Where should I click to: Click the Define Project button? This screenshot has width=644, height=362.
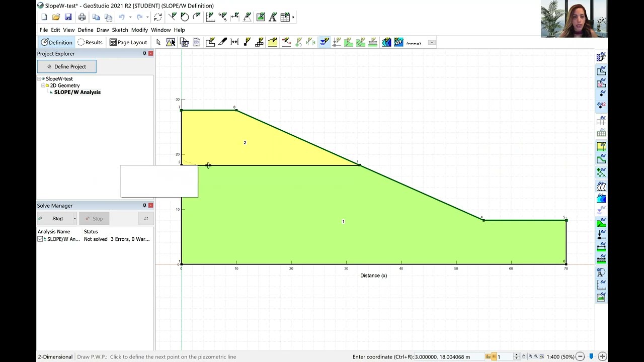(66, 66)
